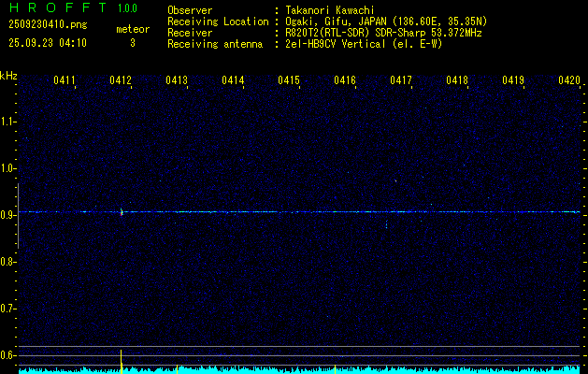Click the 0416 time tick label
588x374 pixels.
click(345, 80)
